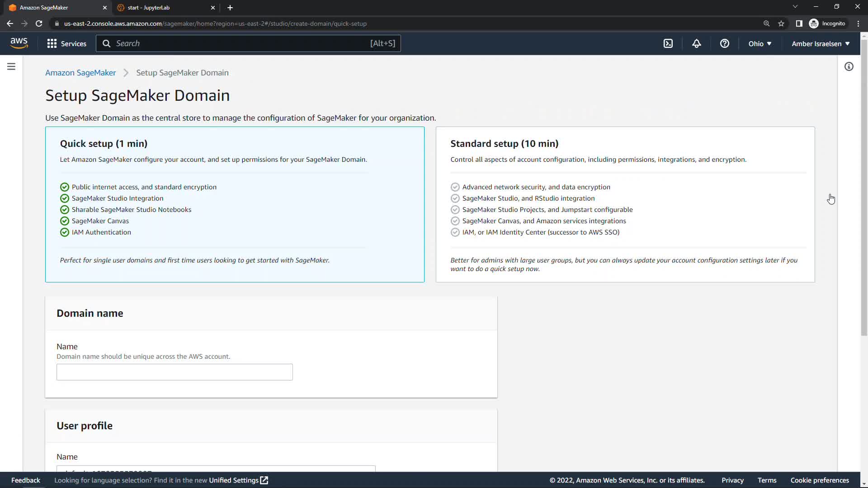Click the AWS logo home icon
868x488 pixels.
tap(19, 43)
